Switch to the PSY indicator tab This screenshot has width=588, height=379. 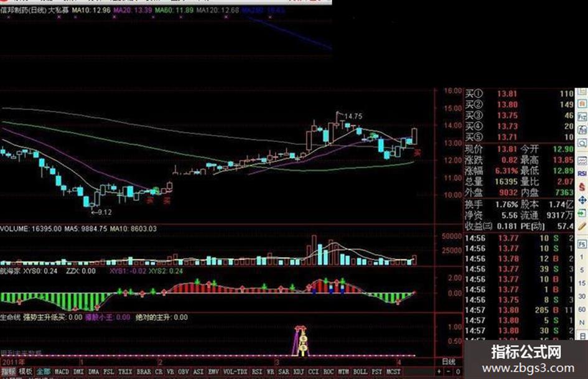(x=377, y=372)
